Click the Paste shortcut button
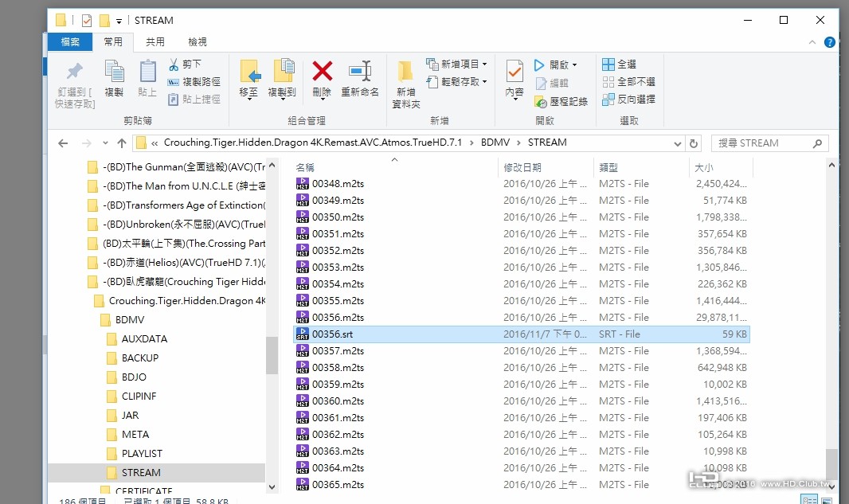The width and height of the screenshot is (849, 504). point(194,99)
